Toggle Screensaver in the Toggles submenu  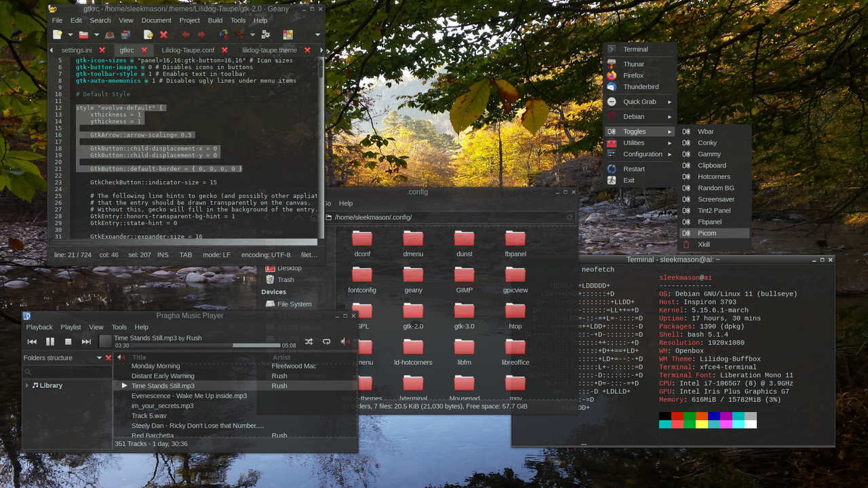(715, 199)
